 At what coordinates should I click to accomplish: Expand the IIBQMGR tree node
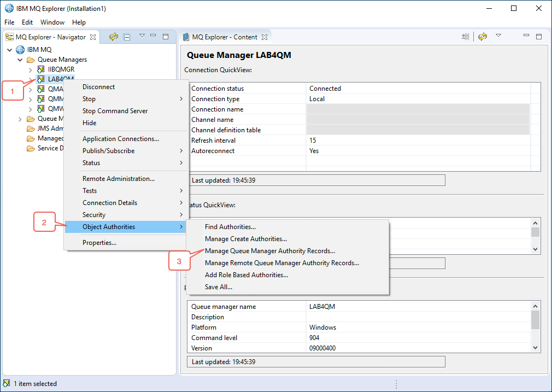[x=30, y=69]
